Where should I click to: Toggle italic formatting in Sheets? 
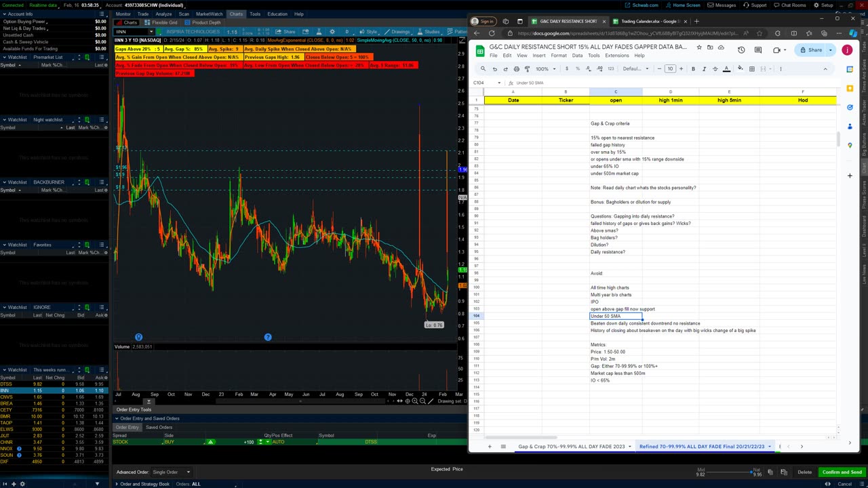704,68
